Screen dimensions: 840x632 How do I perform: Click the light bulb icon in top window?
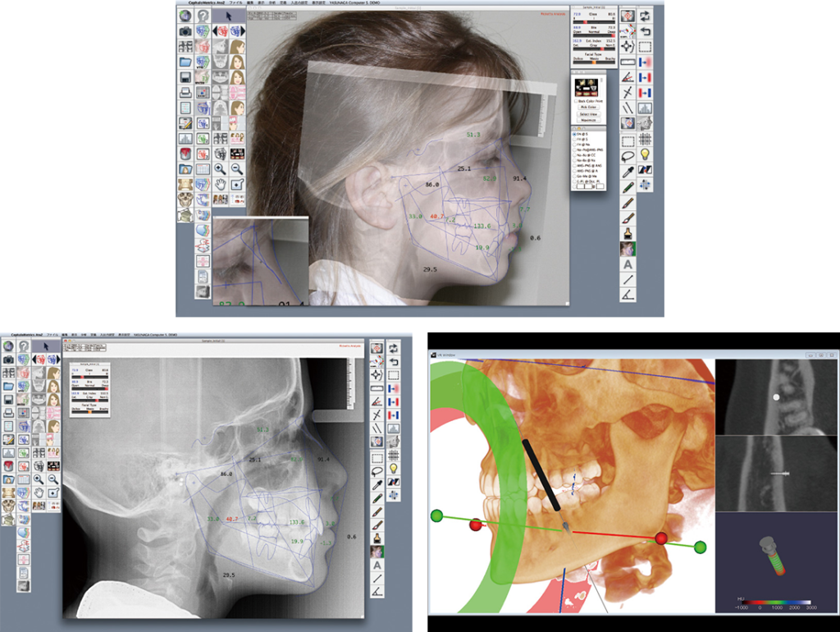[x=646, y=154]
